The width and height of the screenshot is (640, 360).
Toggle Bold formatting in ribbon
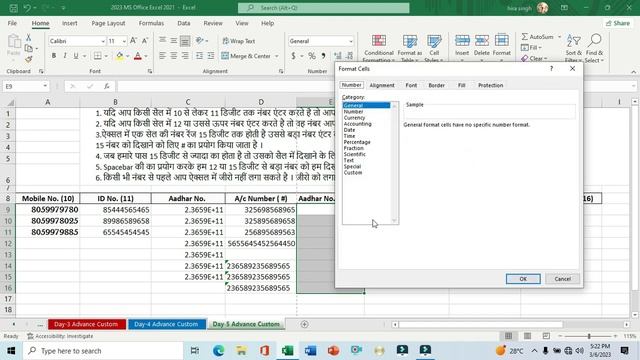53,56
